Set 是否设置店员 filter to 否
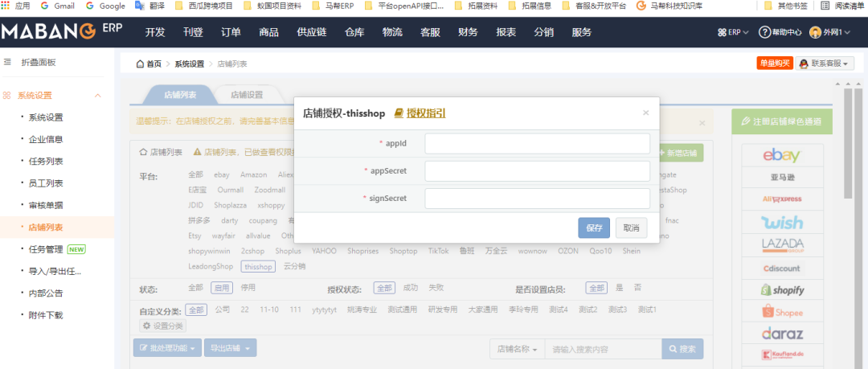 (637, 288)
